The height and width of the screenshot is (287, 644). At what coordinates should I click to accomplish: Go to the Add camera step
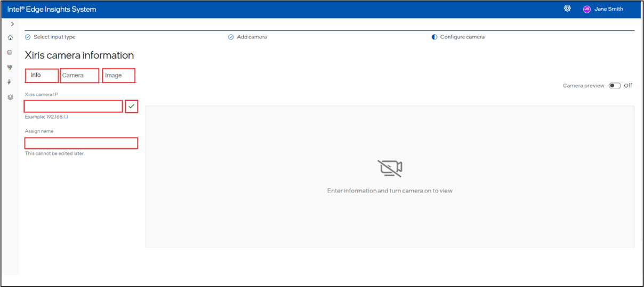252,37
